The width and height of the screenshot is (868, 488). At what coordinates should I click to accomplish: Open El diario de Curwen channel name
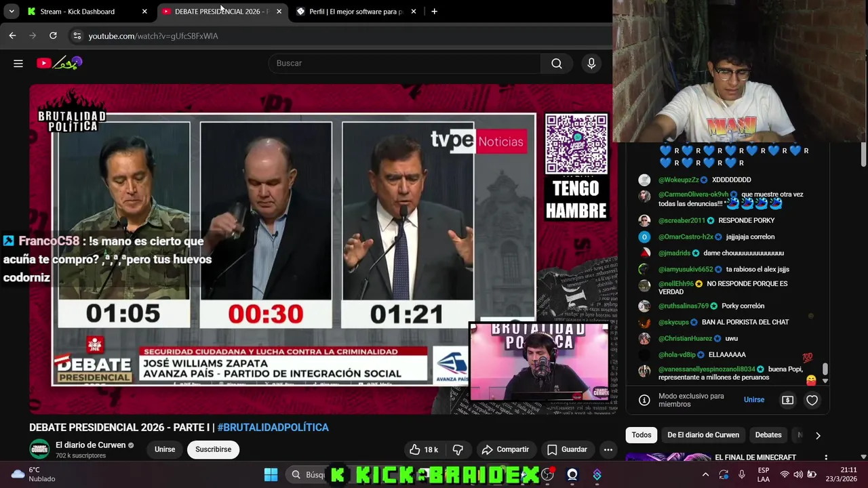click(91, 445)
